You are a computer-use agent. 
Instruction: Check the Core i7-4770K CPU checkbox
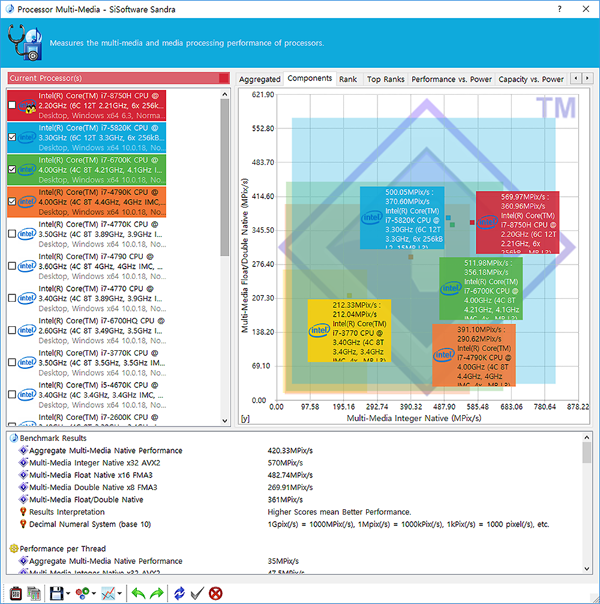(x=12, y=234)
